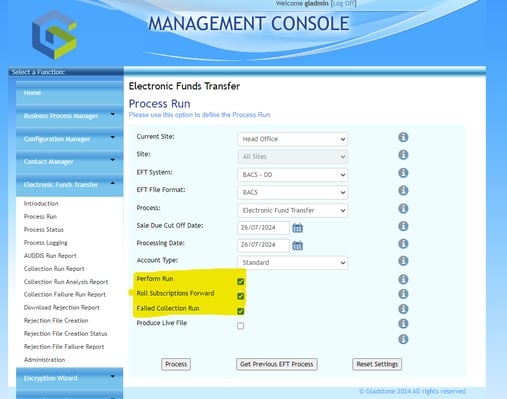
Task: Click the Reset Settings button
Action: 377,364
